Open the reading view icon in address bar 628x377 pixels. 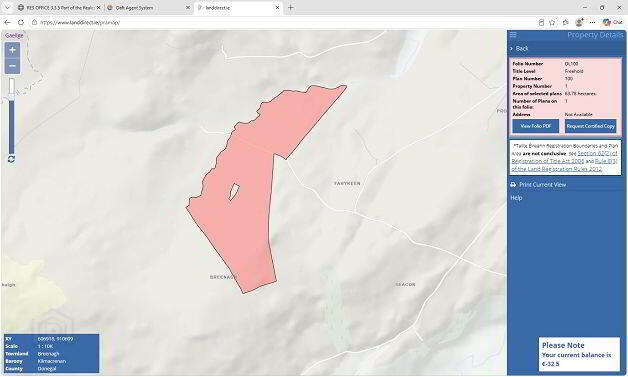(x=541, y=22)
